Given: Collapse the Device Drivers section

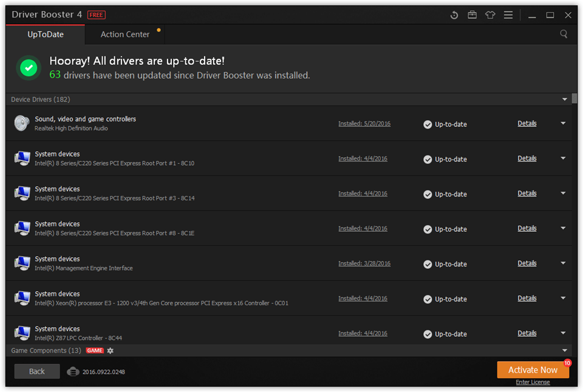Looking at the screenshot, I should (x=564, y=99).
